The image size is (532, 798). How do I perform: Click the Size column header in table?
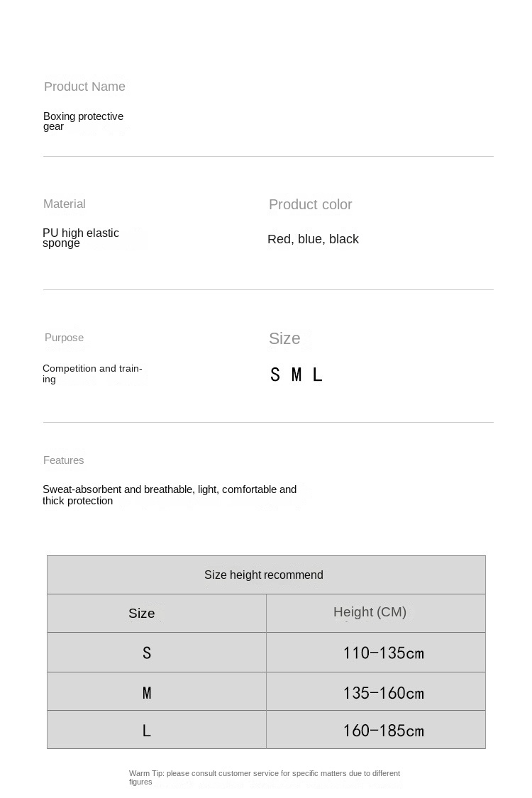pyautogui.click(x=142, y=614)
